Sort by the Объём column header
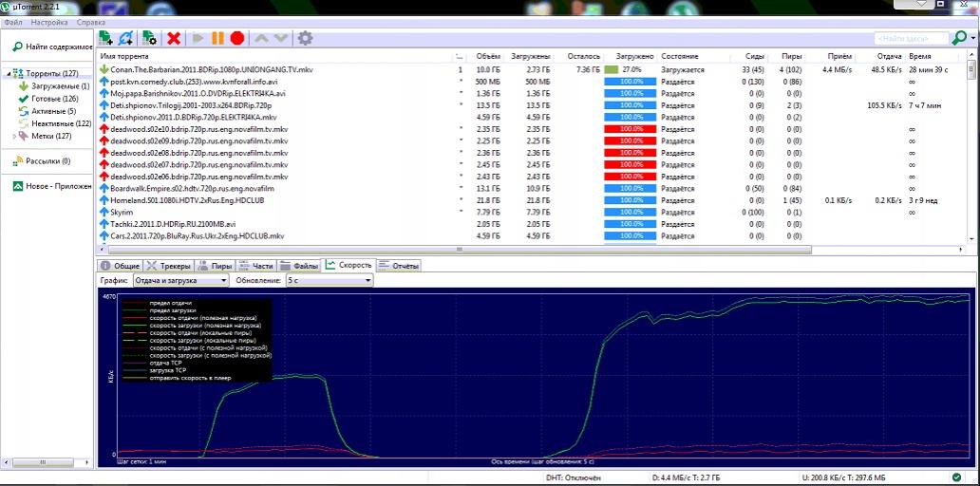 [x=487, y=57]
